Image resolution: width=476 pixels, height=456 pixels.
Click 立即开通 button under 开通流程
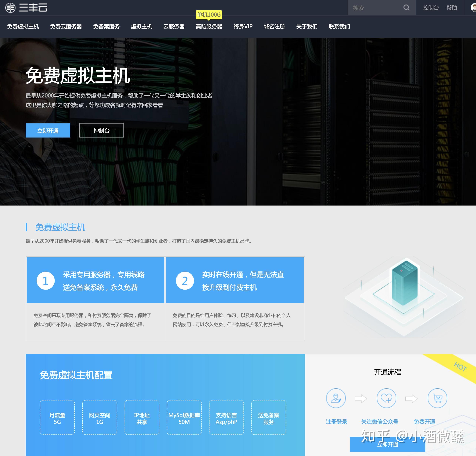click(x=388, y=444)
